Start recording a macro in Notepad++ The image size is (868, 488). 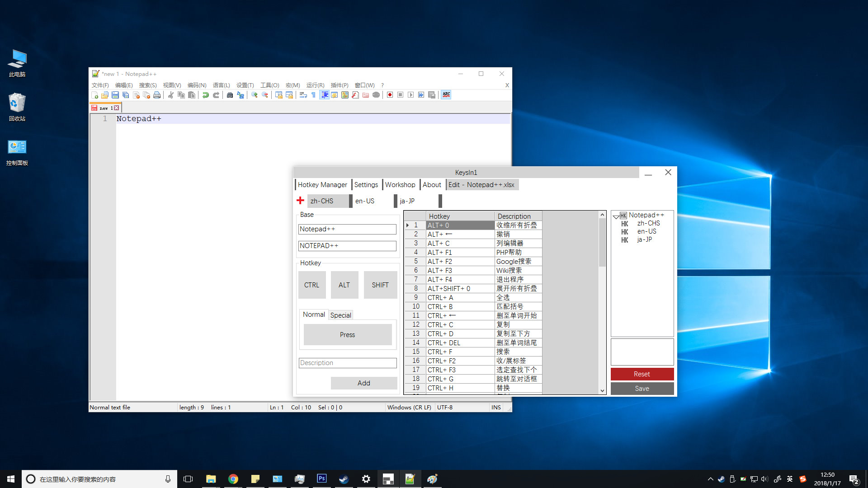[x=390, y=95]
